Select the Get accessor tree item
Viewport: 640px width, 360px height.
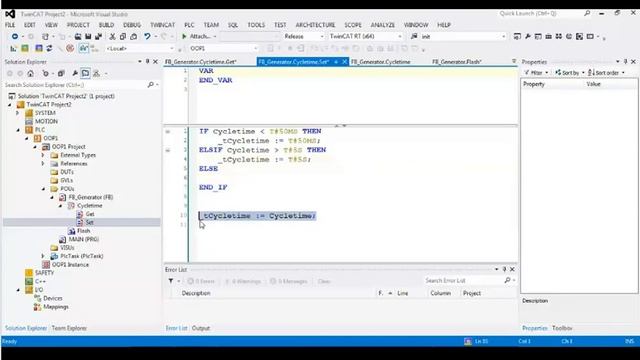point(90,214)
